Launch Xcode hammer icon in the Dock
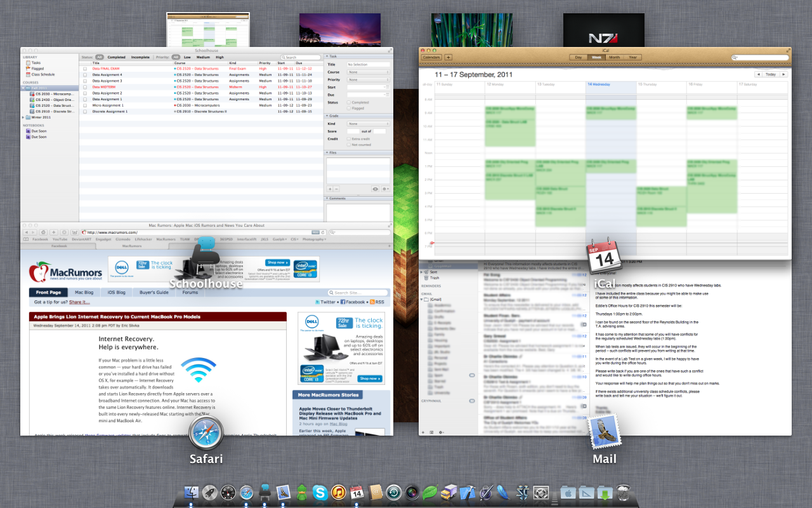Viewport: 812px width, 508px height. pyautogui.click(x=468, y=492)
